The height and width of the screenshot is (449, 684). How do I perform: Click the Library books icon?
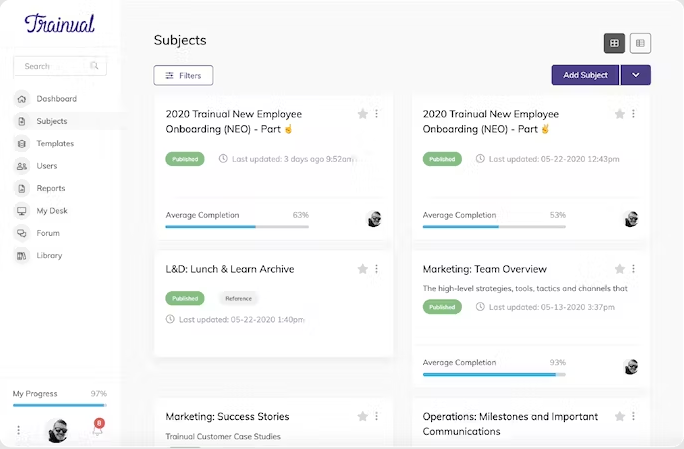click(21, 256)
